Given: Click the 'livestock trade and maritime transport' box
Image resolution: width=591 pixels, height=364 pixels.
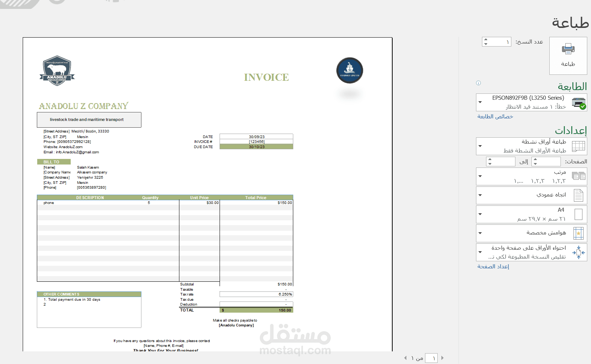Looking at the screenshot, I should [89, 120].
